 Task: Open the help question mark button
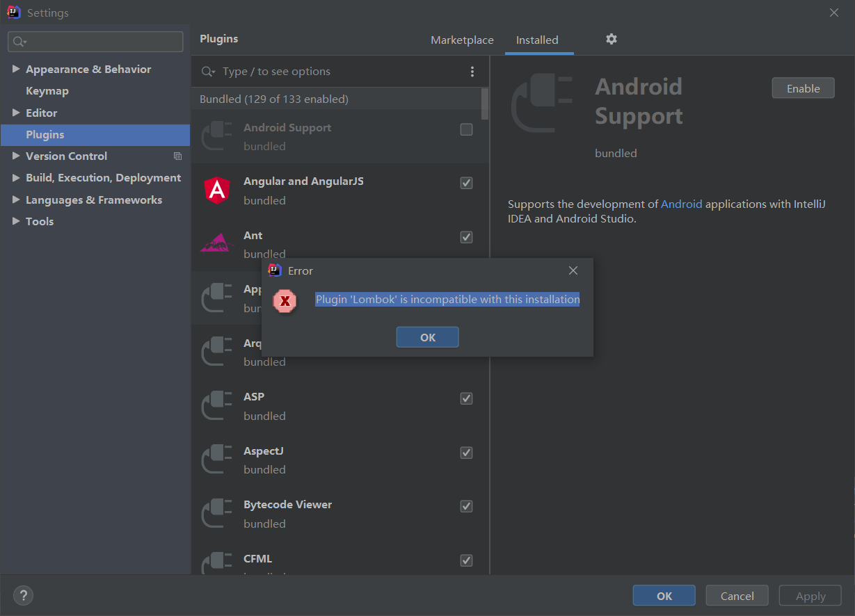pyautogui.click(x=24, y=595)
